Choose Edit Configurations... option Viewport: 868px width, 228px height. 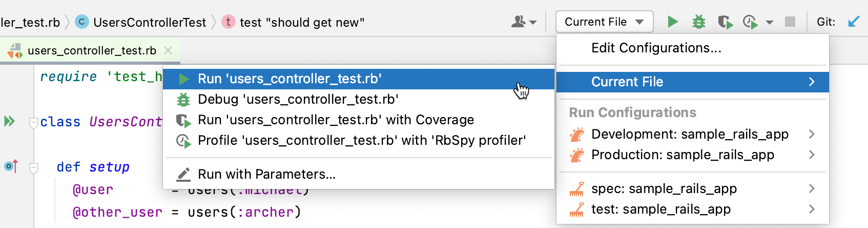pyautogui.click(x=656, y=48)
